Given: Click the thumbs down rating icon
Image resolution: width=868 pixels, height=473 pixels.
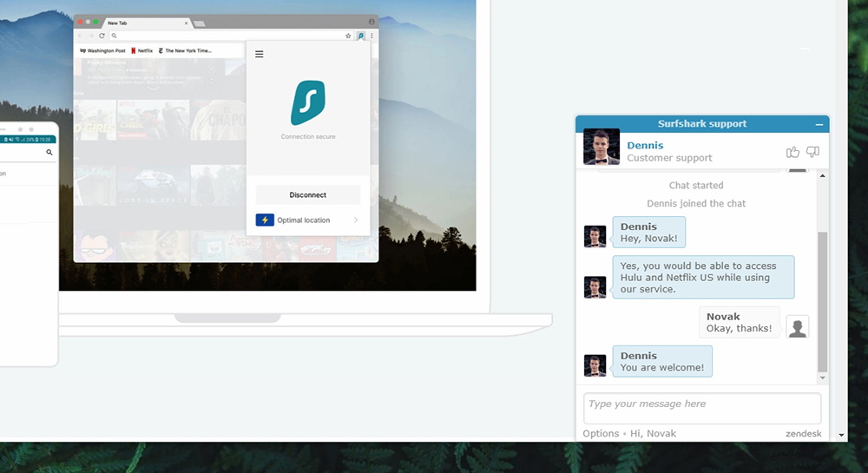Looking at the screenshot, I should (x=812, y=152).
